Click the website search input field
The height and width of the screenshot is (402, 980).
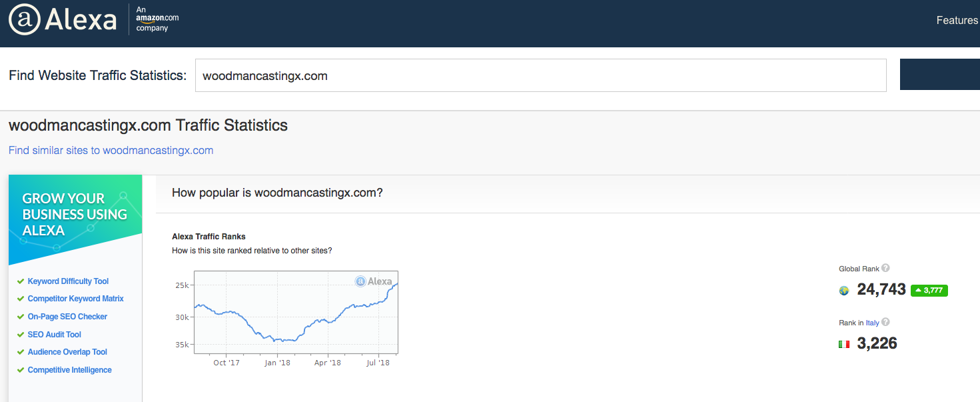click(540, 75)
